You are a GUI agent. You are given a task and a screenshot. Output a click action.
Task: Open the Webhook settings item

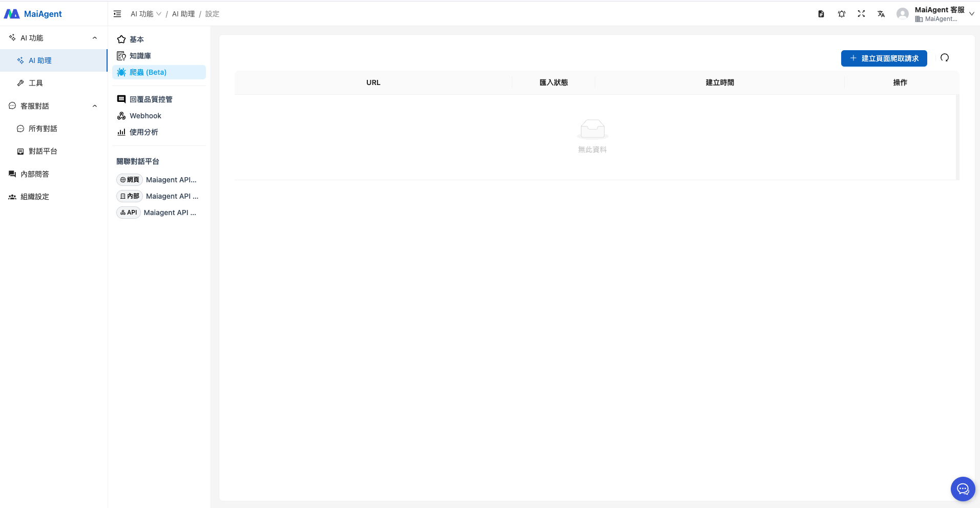pyautogui.click(x=145, y=116)
